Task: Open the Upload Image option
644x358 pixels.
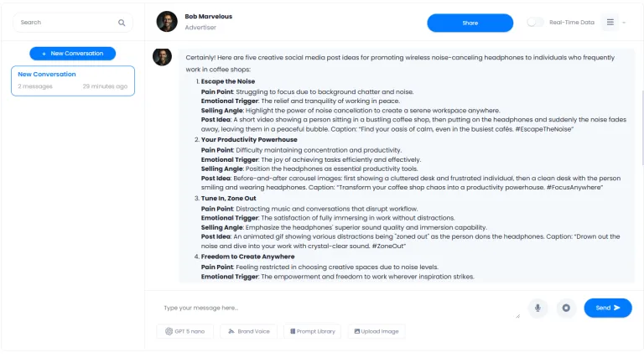Action: click(377, 331)
